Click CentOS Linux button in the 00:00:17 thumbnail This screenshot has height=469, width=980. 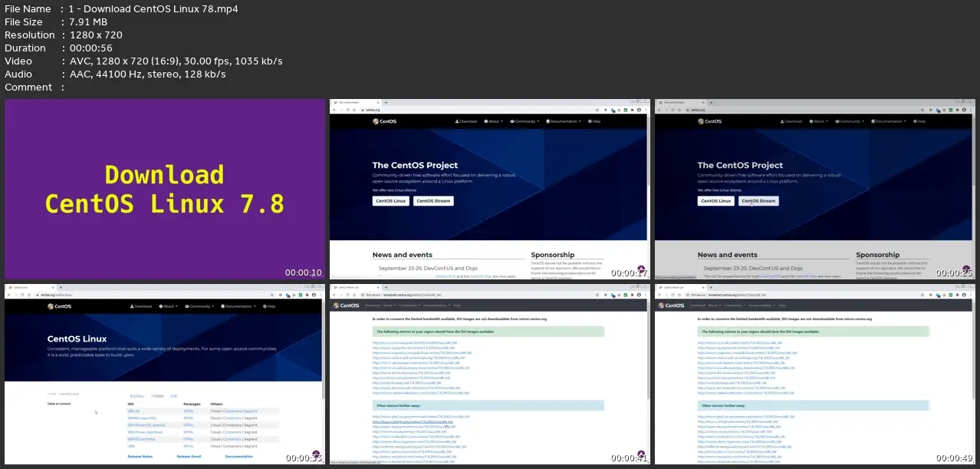click(391, 201)
